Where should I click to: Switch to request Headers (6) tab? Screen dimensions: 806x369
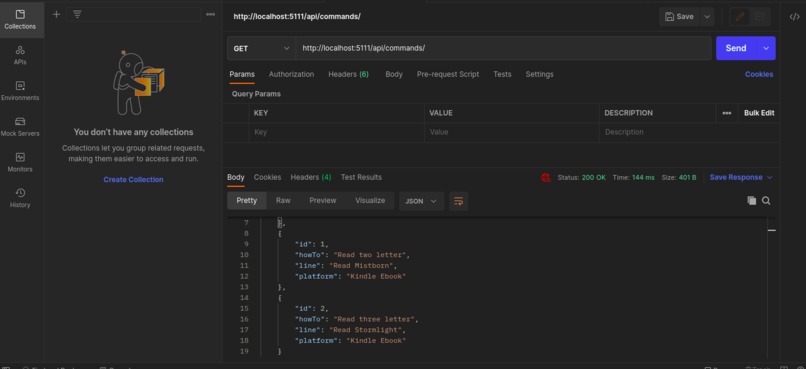point(348,74)
